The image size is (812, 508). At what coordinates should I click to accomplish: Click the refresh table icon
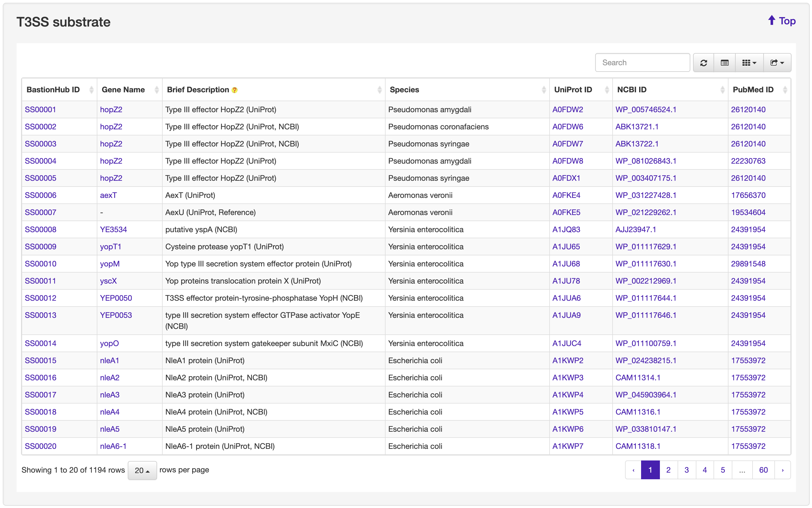pos(703,63)
